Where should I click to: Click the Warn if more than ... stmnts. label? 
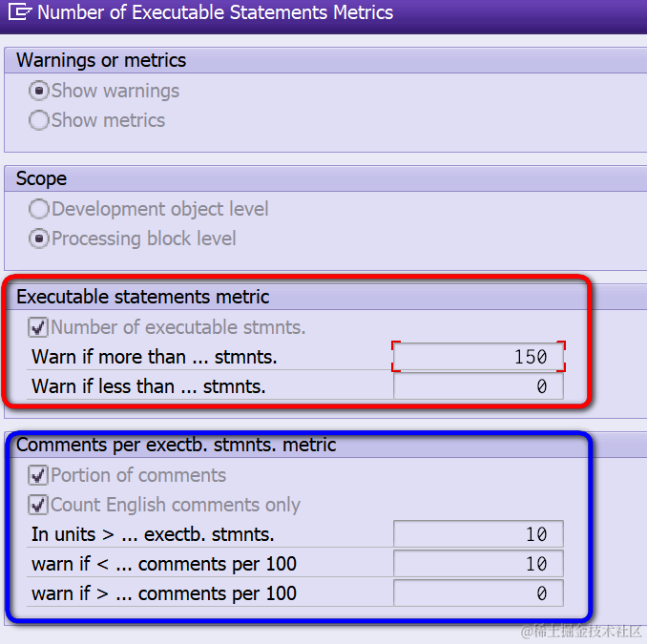point(155,357)
